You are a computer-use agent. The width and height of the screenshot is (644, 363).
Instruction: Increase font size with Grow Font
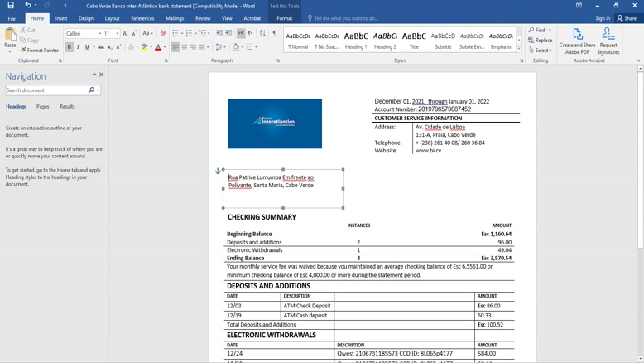click(125, 33)
